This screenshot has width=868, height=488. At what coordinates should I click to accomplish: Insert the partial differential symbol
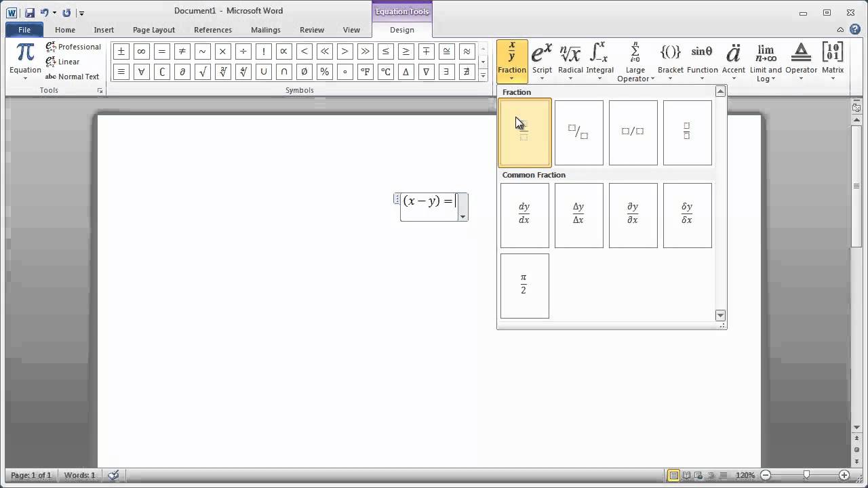click(182, 71)
